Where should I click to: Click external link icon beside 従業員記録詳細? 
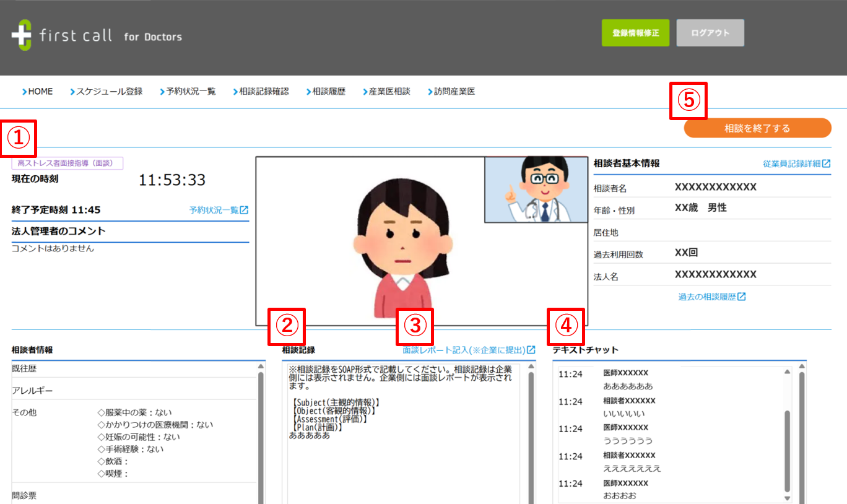coord(826,163)
